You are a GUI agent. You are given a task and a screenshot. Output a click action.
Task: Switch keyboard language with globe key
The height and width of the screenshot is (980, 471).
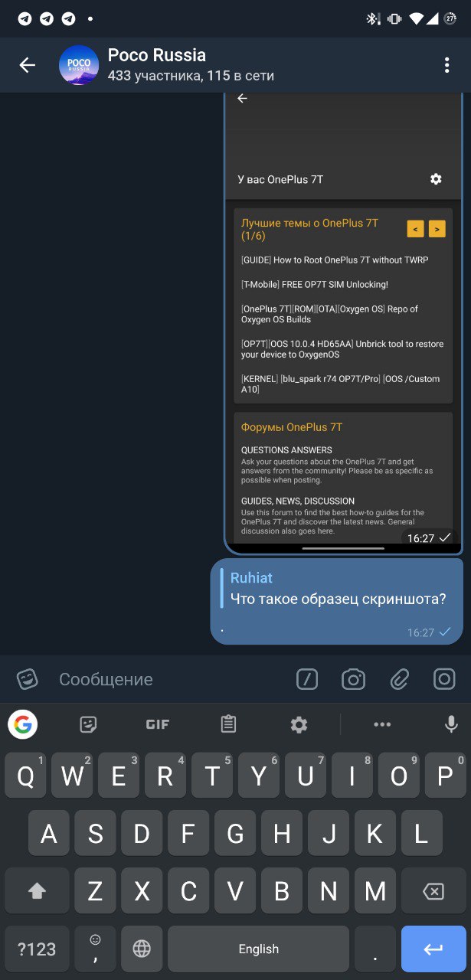[x=142, y=949]
